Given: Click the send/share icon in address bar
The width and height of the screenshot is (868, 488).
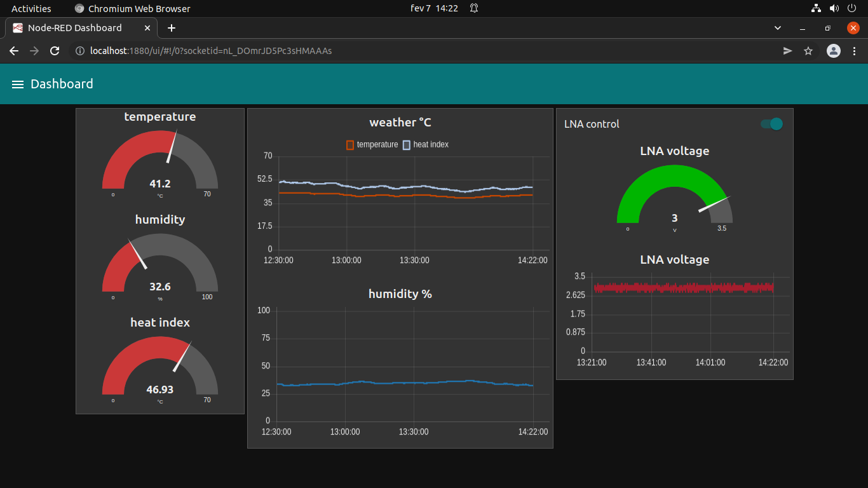Looking at the screenshot, I should (787, 51).
